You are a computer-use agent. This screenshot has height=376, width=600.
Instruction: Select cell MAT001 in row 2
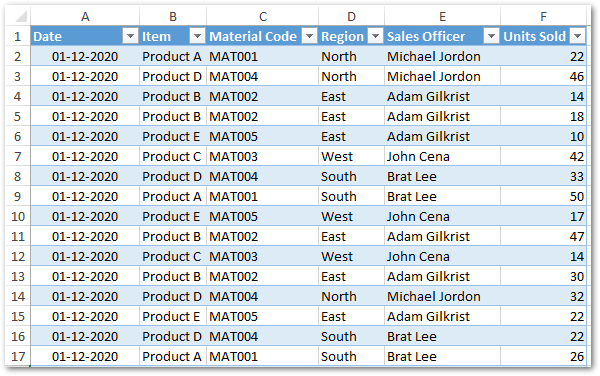click(262, 57)
